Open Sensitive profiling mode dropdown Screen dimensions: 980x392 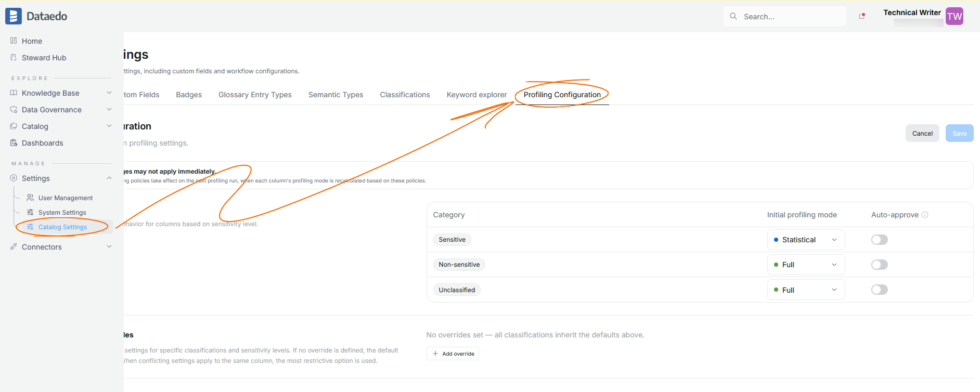click(806, 240)
